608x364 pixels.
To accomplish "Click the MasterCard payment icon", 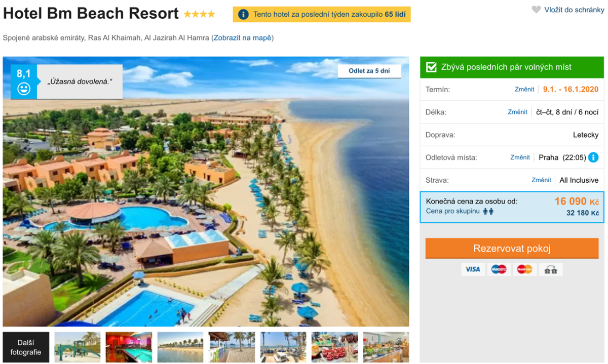I will coord(524,269).
